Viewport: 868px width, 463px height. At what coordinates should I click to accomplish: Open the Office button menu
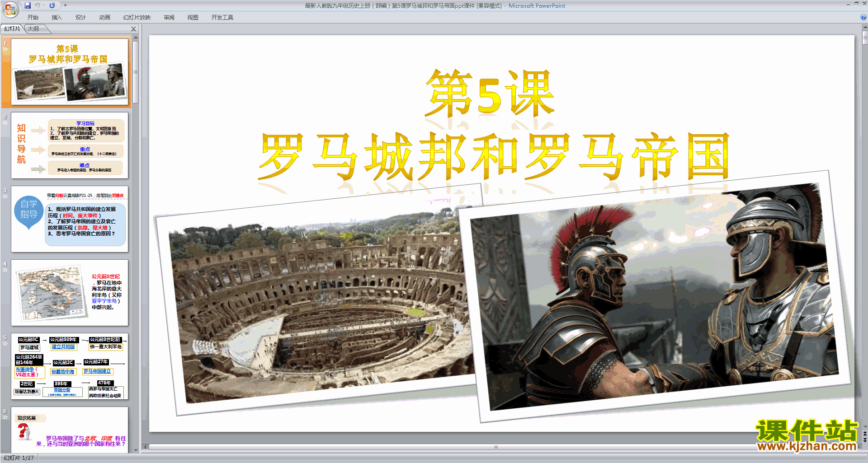pyautogui.click(x=10, y=9)
